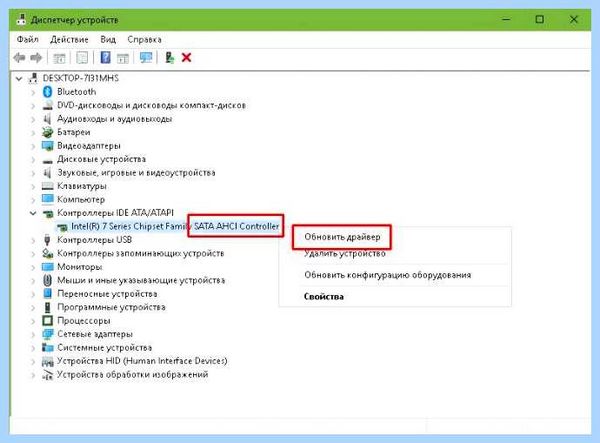The height and width of the screenshot is (443, 600).
Task: Click the Мониторы monitor icon
Action: click(x=47, y=267)
